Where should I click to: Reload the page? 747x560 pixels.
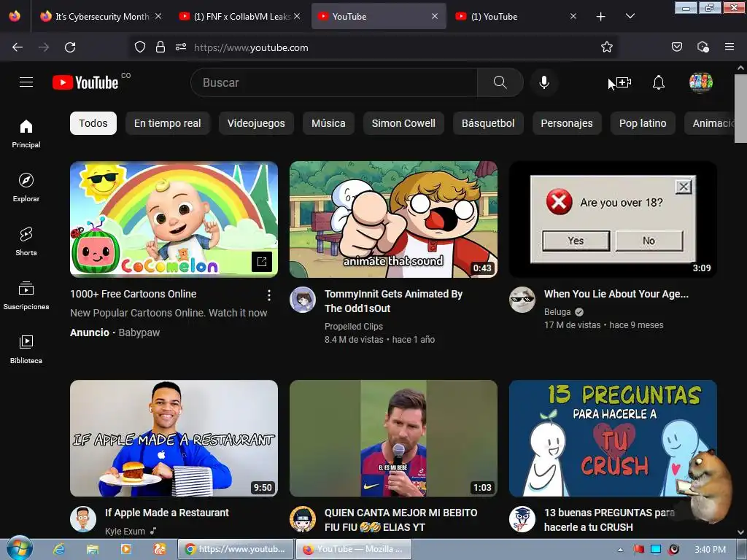tap(70, 47)
